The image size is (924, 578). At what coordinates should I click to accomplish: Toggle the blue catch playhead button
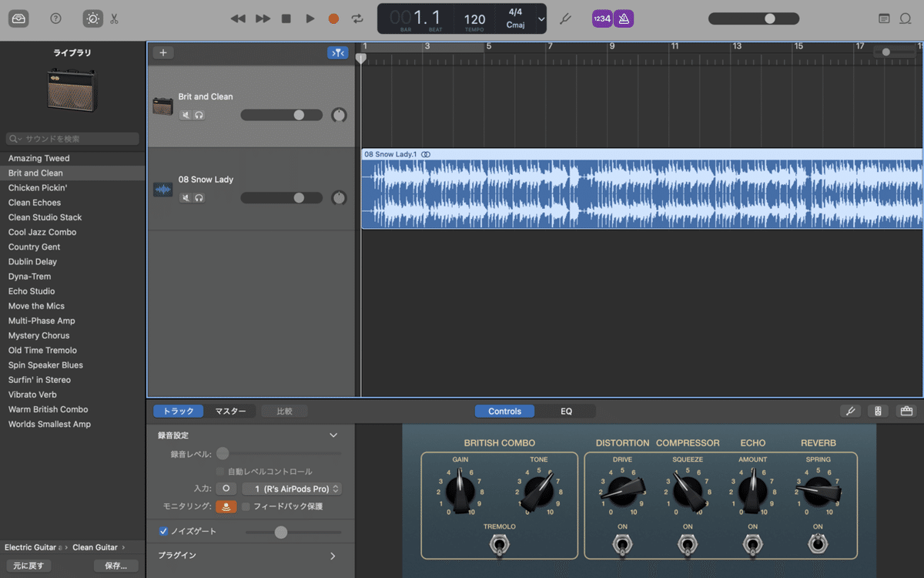(337, 53)
